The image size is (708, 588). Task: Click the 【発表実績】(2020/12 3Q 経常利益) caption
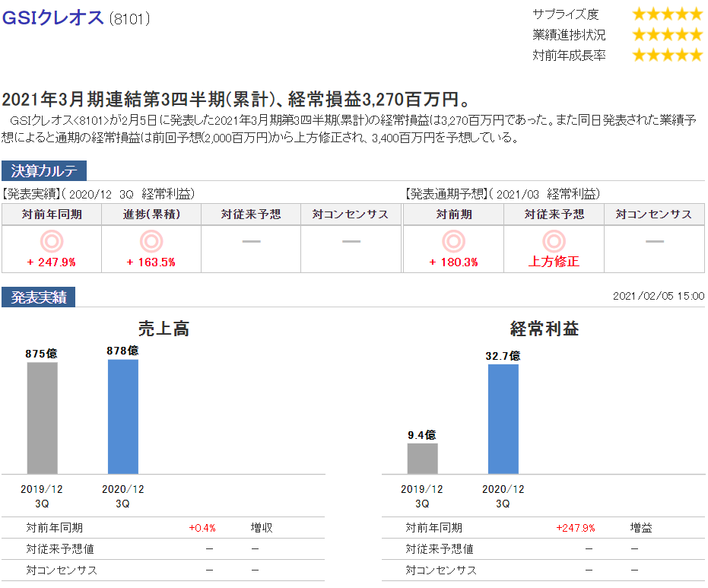[98, 194]
